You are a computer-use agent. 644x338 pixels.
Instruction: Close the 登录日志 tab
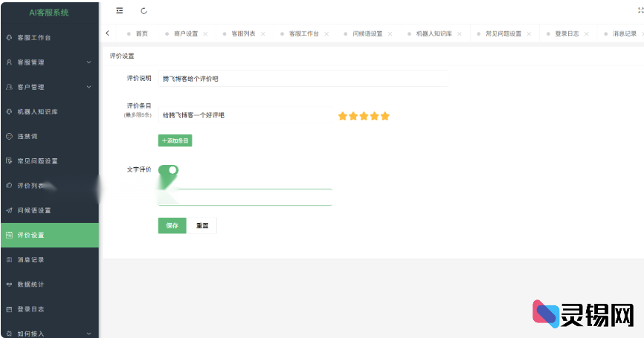(x=587, y=33)
